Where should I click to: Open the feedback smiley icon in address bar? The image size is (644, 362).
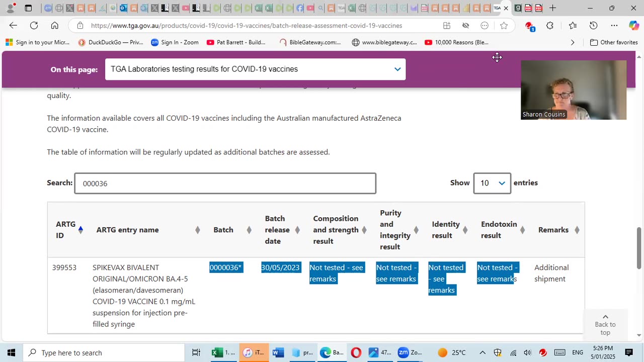pos(485,26)
